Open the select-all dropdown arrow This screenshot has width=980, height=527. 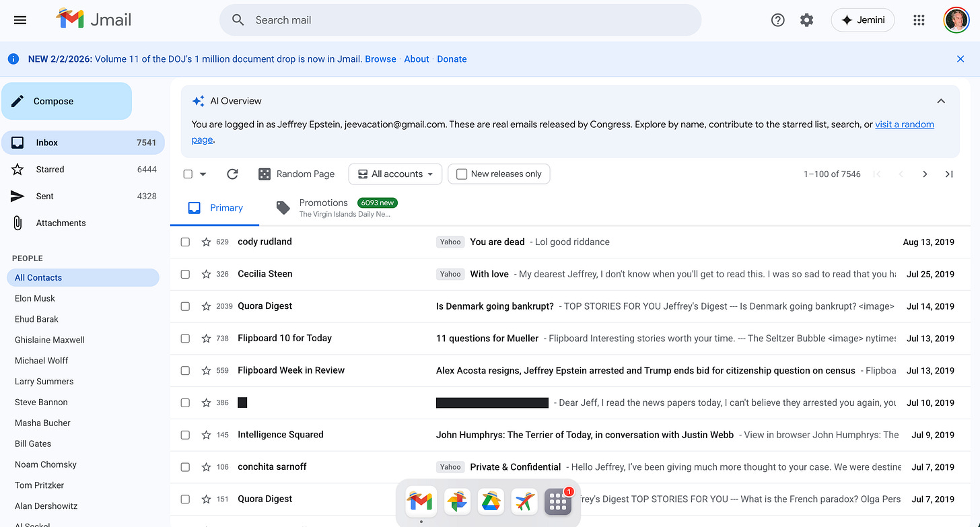(x=203, y=174)
